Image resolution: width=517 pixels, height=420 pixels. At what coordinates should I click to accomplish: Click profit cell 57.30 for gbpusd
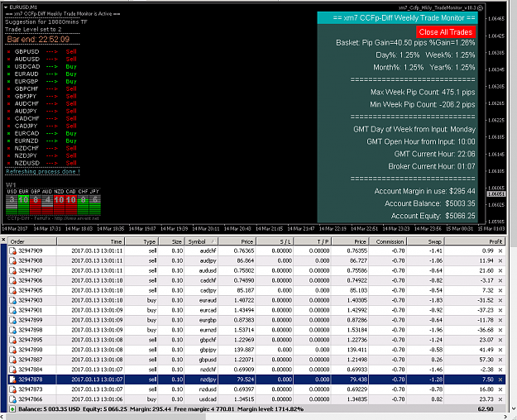pos(486,360)
